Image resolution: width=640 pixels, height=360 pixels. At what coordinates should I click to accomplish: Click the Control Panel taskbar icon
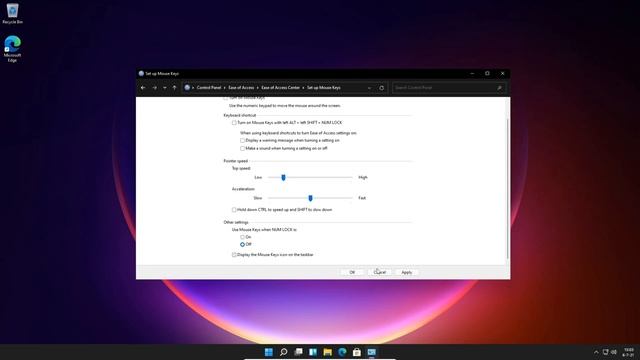[x=371, y=352]
